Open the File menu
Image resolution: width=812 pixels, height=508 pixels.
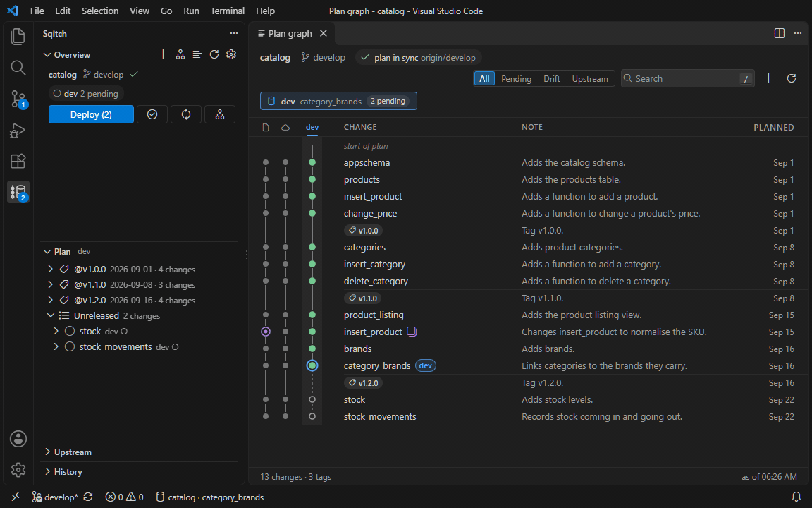coord(37,11)
